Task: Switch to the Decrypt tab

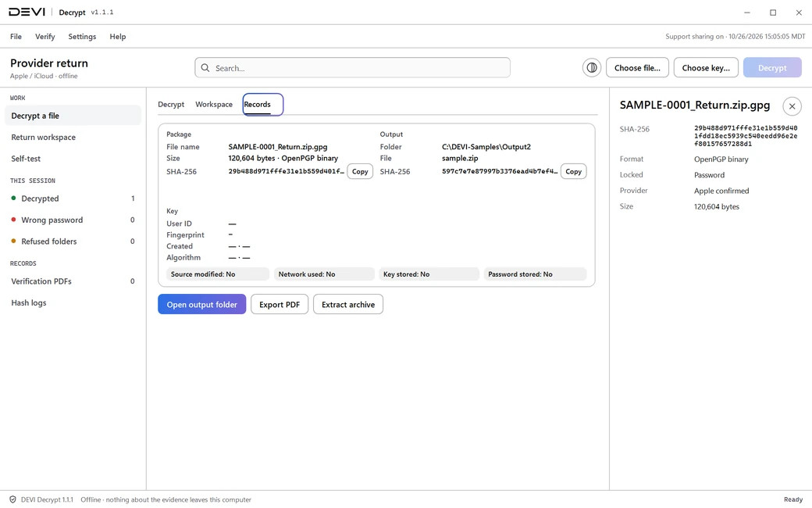Action: (171, 104)
